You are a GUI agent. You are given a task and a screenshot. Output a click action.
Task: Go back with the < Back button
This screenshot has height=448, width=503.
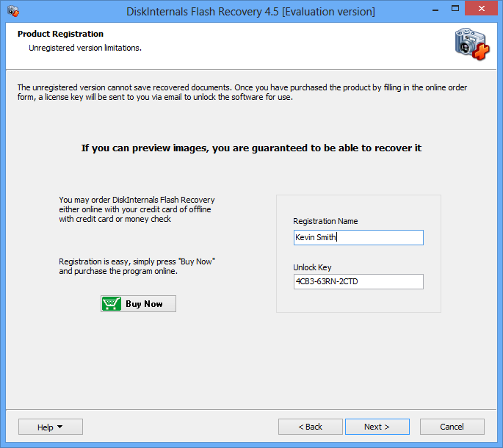pos(310,427)
